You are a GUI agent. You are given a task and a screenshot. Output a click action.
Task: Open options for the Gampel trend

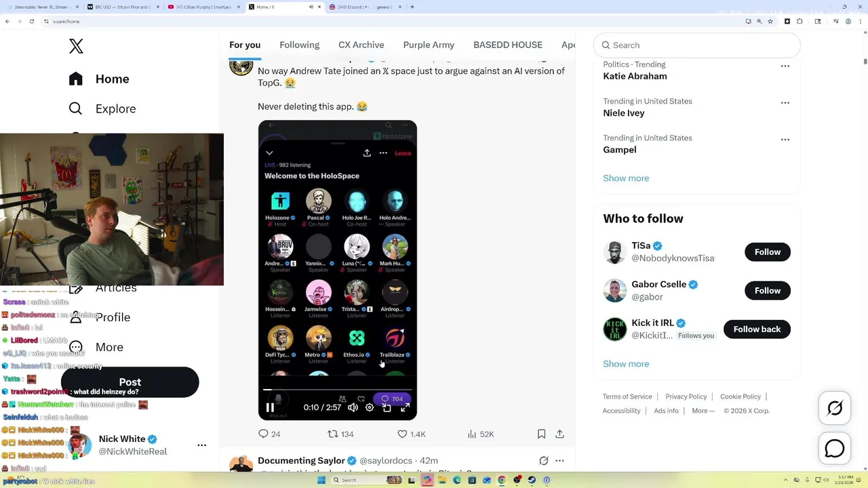click(x=785, y=140)
